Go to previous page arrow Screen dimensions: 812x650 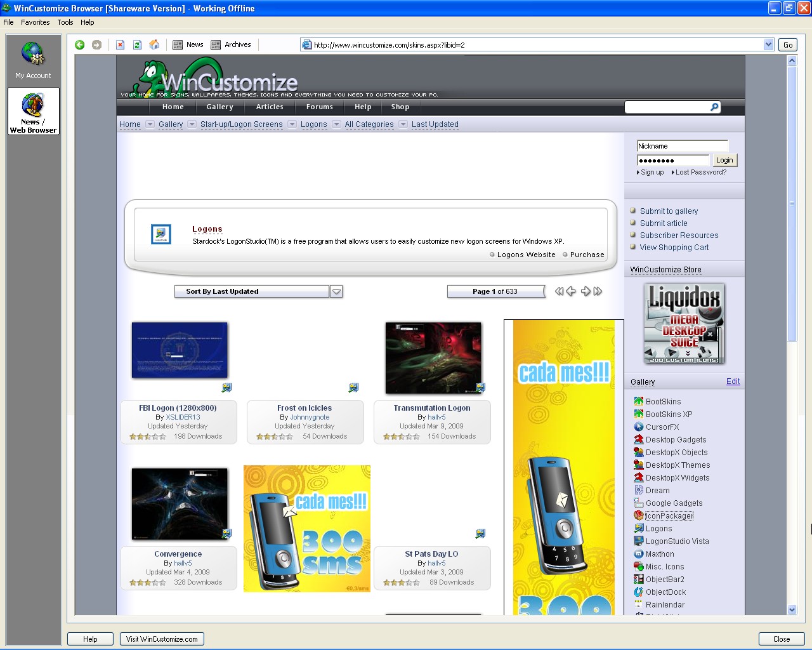click(x=571, y=291)
